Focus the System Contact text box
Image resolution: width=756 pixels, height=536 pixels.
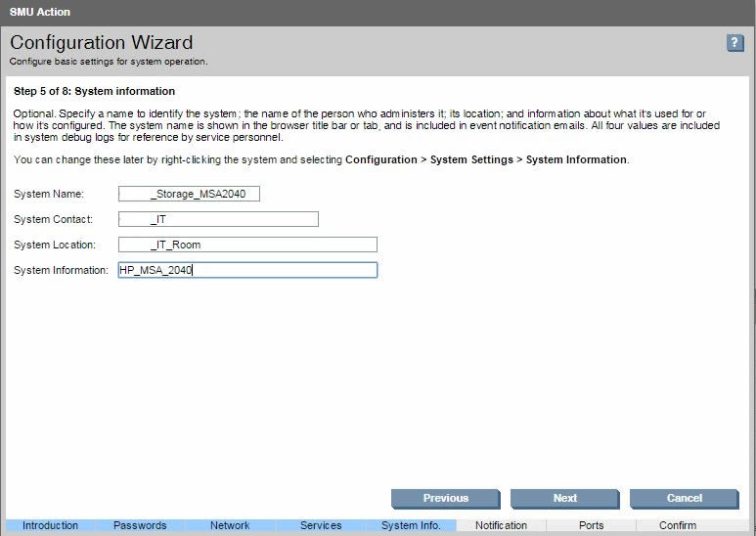click(x=218, y=219)
